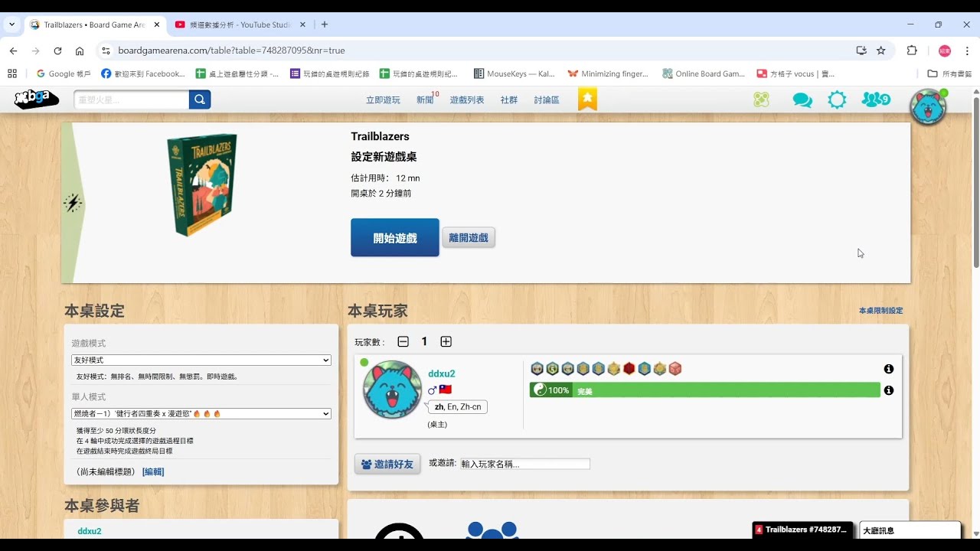Viewport: 980px width, 551px height.
Task: Open the green game-table status icon
Action: [761, 99]
